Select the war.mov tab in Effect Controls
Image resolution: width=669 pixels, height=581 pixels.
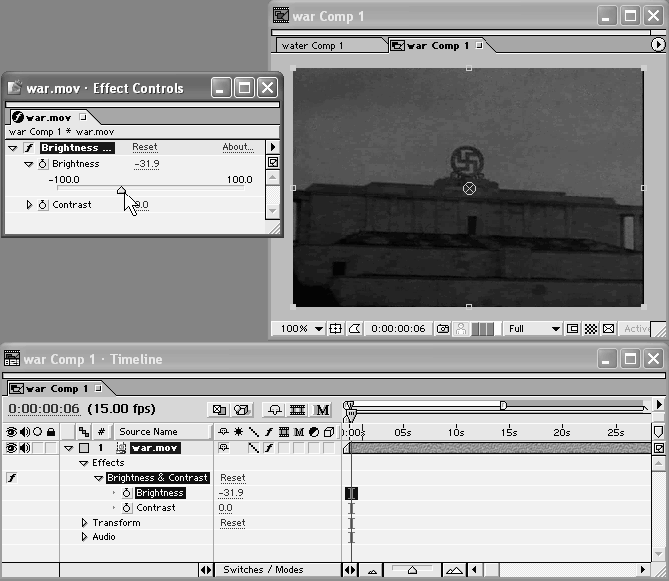coord(47,117)
